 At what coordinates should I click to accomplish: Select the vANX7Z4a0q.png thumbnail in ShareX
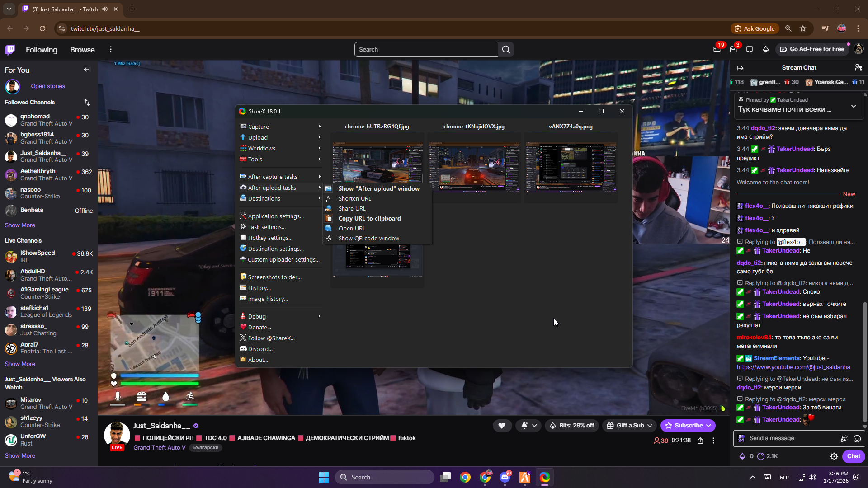coord(571,168)
